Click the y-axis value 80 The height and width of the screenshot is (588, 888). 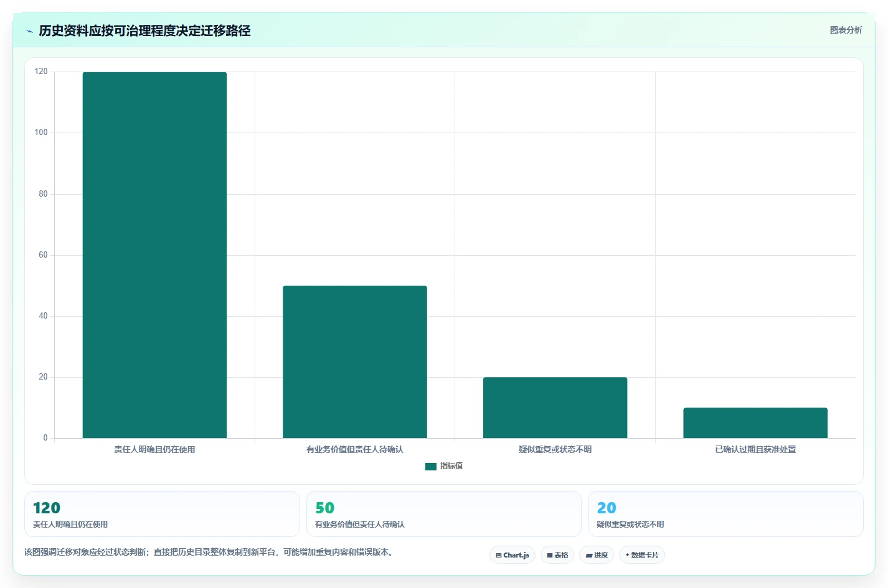pyautogui.click(x=43, y=194)
